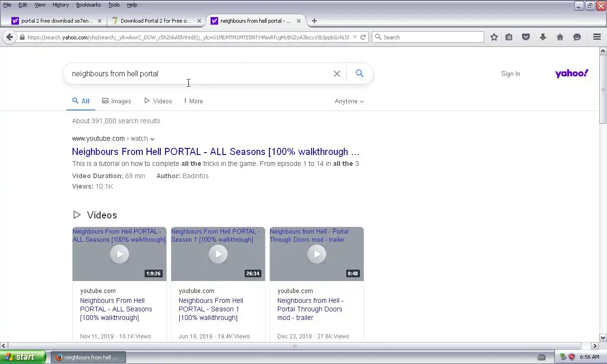Play the 1:9:26 ALL Seasons video thumbnail
The height and width of the screenshot is (364, 607).
click(x=120, y=254)
